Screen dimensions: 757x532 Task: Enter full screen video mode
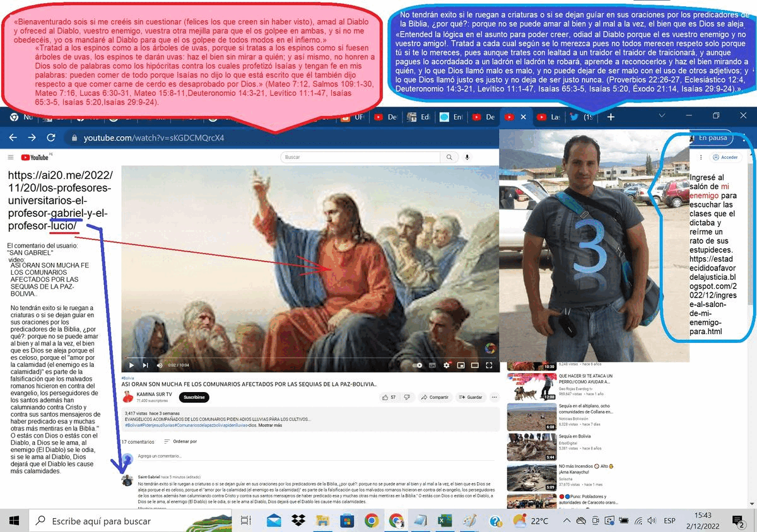490,364
